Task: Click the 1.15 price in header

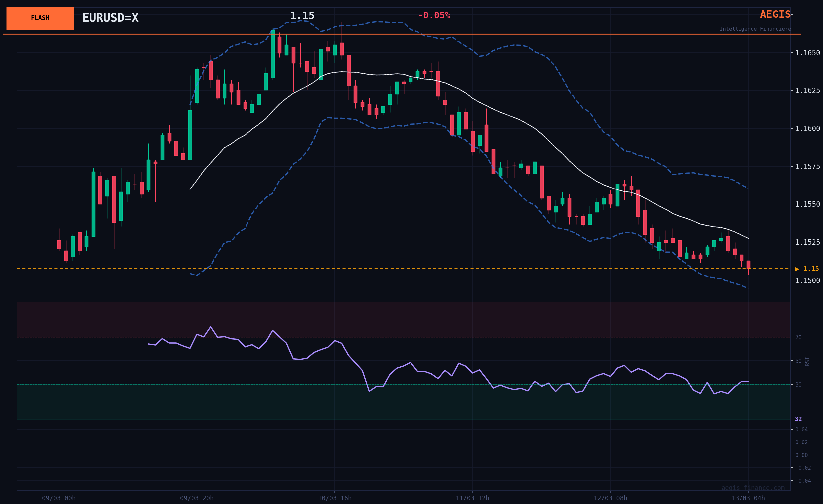Action: tap(302, 16)
